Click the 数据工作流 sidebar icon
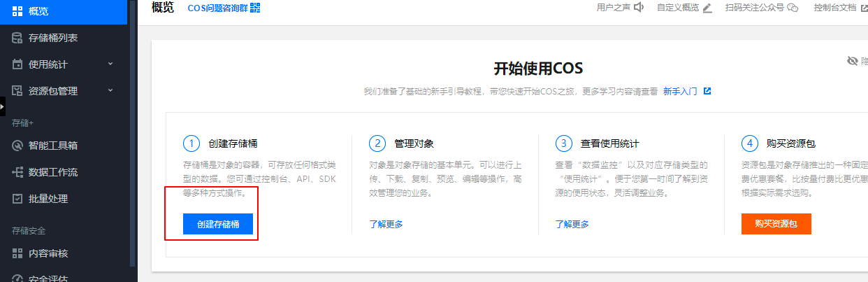Image resolution: width=868 pixels, height=282 pixels. (17, 172)
